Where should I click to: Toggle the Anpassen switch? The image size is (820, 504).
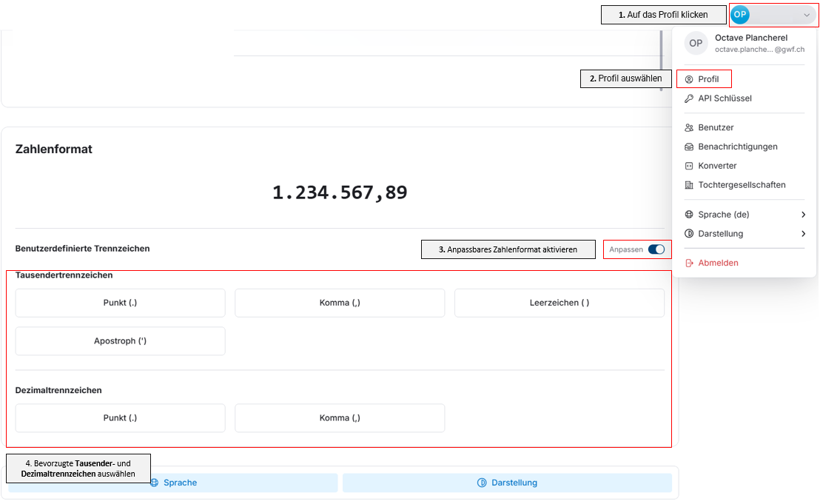coord(656,249)
